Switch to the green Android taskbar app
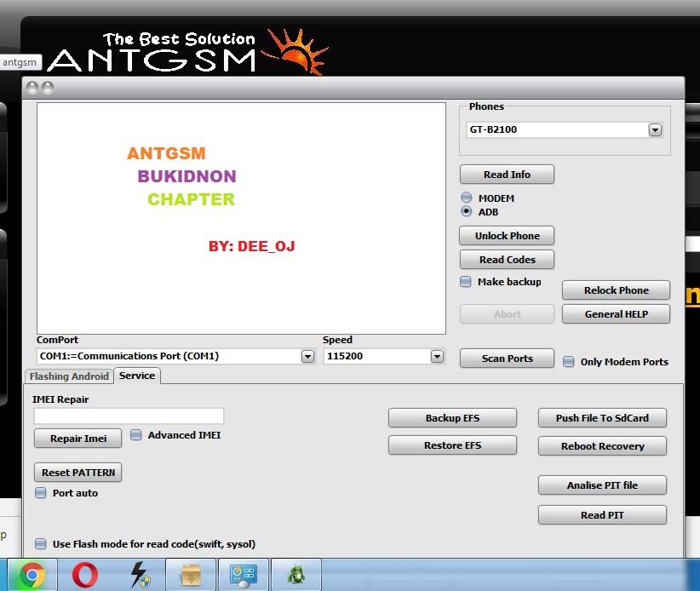The width and height of the screenshot is (700, 591). (x=295, y=576)
